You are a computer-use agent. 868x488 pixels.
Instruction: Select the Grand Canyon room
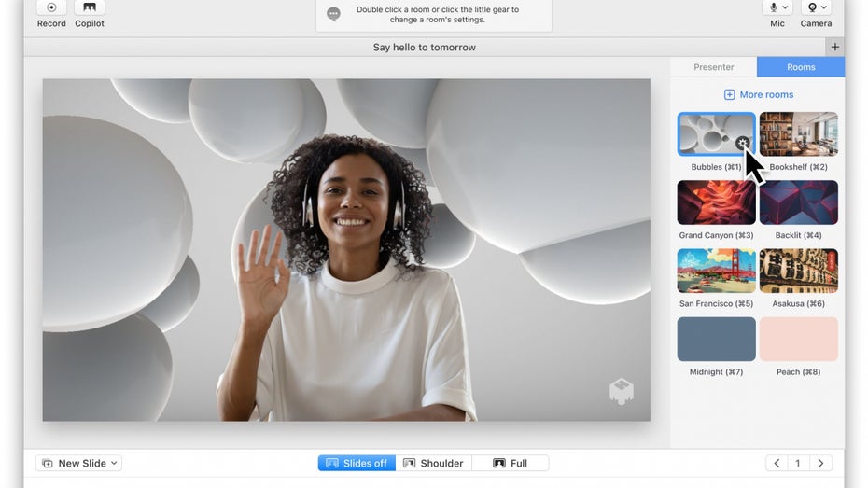(716, 202)
